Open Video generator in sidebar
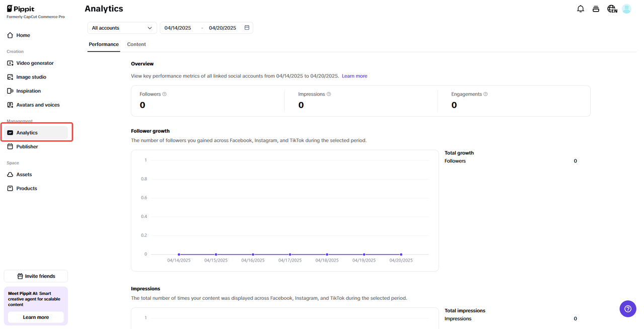The image size is (644, 329). click(x=35, y=63)
